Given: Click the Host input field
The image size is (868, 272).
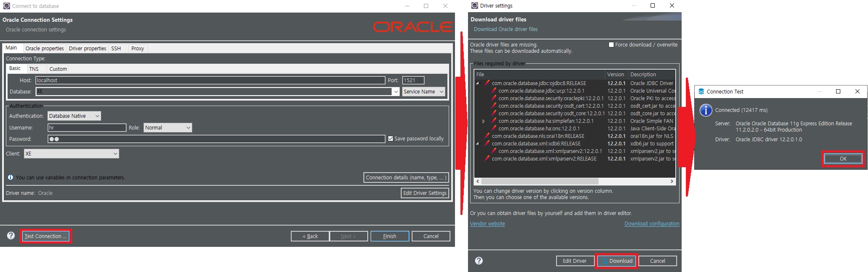Looking at the screenshot, I should coord(210,80).
